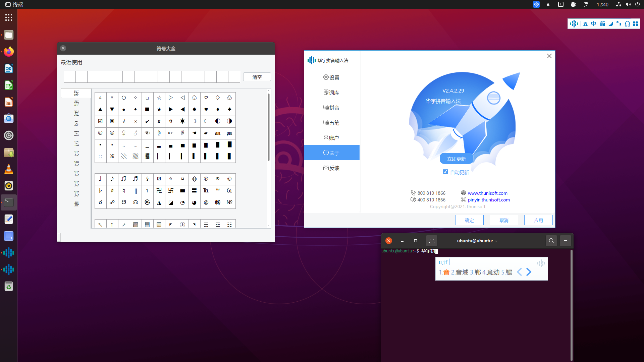Open the toolbox icon on IME toolbar
Screen dimensions: 644x362
coord(636,24)
